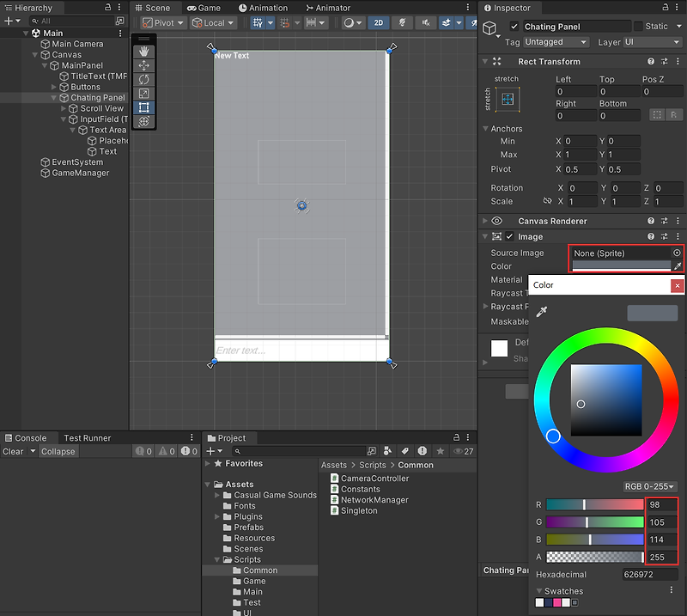Open the Test Runner tab
687x616 pixels.
click(88, 437)
